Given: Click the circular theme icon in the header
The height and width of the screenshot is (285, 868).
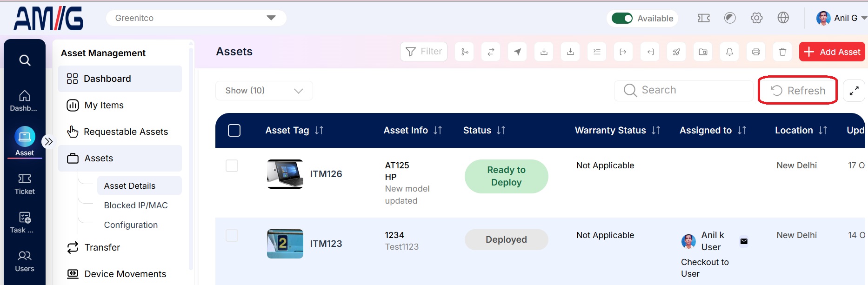Looking at the screenshot, I should point(730,18).
